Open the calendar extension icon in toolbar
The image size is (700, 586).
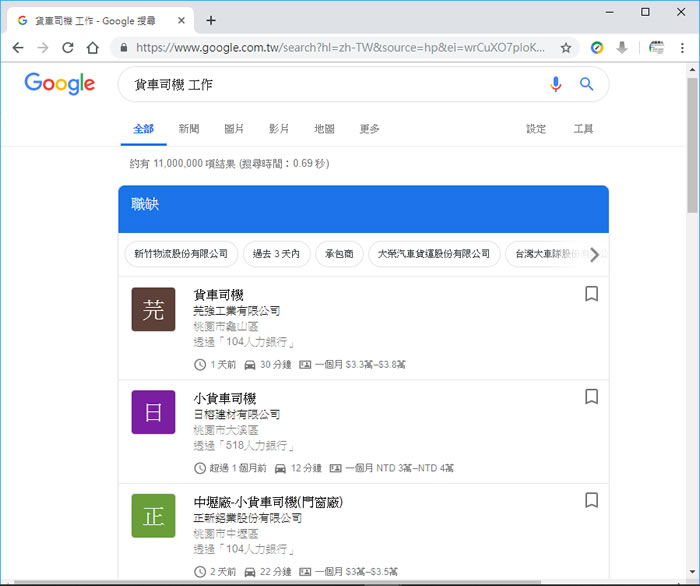(x=656, y=48)
